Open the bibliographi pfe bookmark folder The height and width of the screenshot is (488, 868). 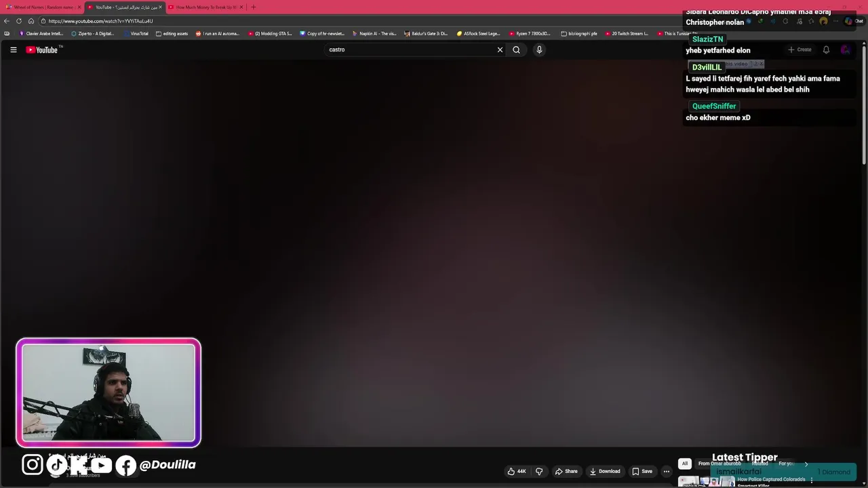click(x=579, y=33)
